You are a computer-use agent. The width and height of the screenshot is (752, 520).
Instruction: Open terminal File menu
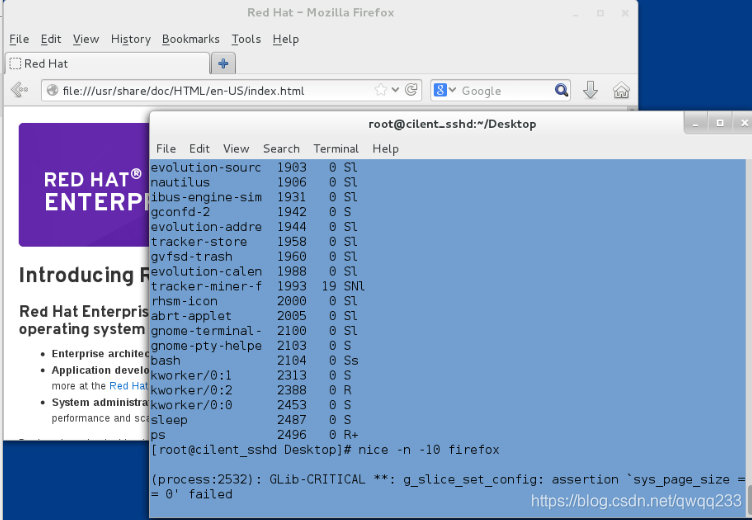tap(166, 149)
